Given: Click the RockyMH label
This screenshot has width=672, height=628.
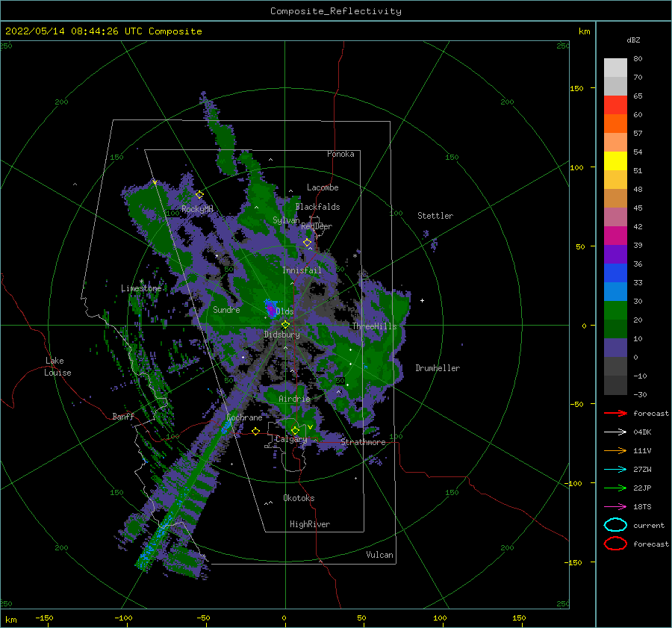Looking at the screenshot, I should pyautogui.click(x=197, y=209).
